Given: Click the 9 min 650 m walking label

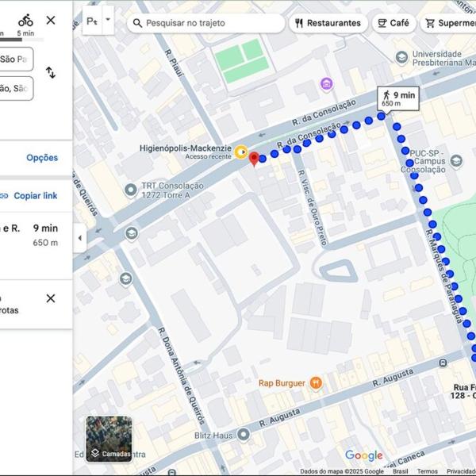Looking at the screenshot, I should pyautogui.click(x=398, y=98).
